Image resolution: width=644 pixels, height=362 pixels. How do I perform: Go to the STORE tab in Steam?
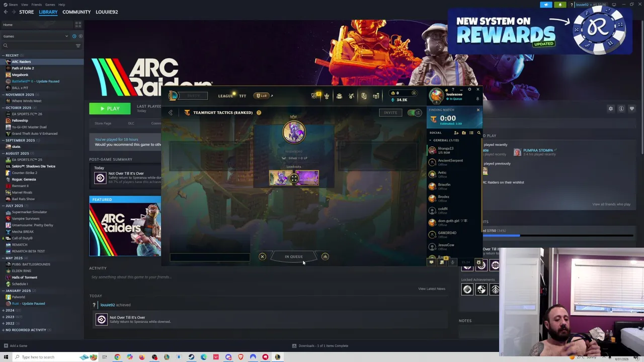[26, 12]
